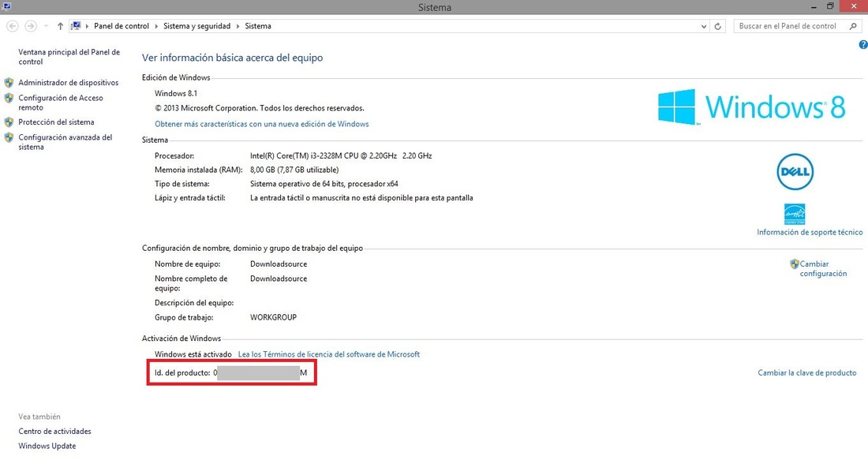Select the WORKGROUP value

point(274,317)
